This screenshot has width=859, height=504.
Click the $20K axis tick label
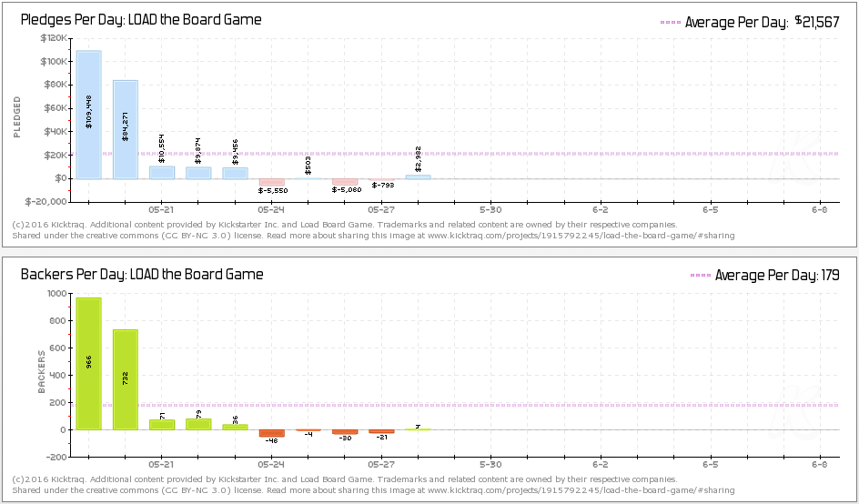pyautogui.click(x=56, y=155)
